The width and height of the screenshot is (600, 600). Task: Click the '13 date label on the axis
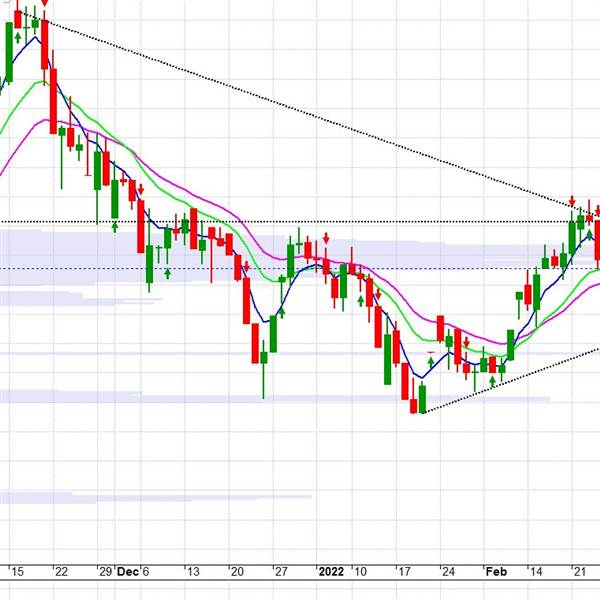tap(192, 572)
